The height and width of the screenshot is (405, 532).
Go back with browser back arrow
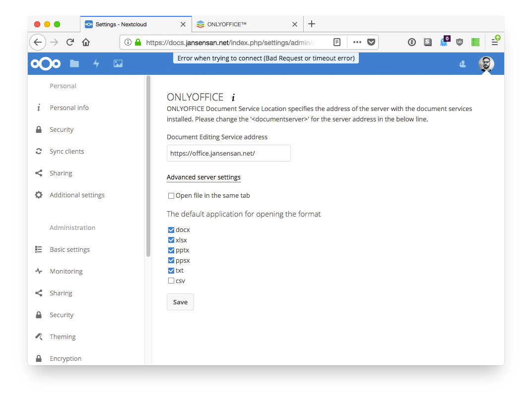click(x=38, y=42)
